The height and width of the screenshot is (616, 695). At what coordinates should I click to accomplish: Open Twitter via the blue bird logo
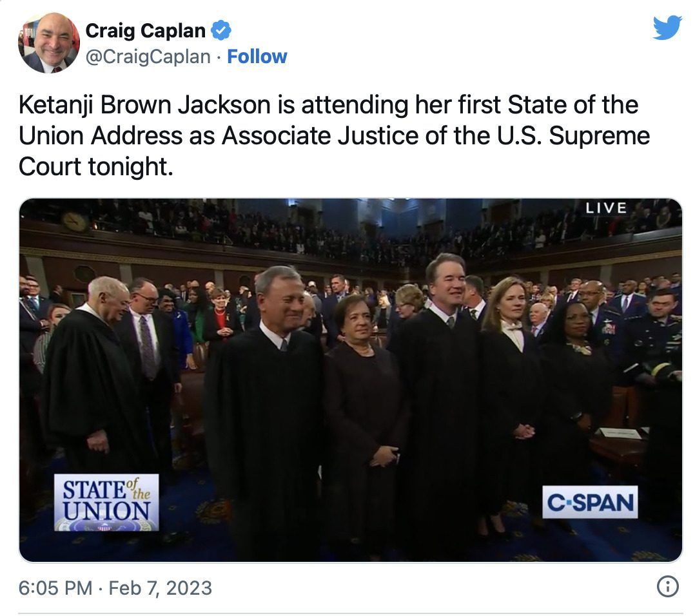(667, 28)
